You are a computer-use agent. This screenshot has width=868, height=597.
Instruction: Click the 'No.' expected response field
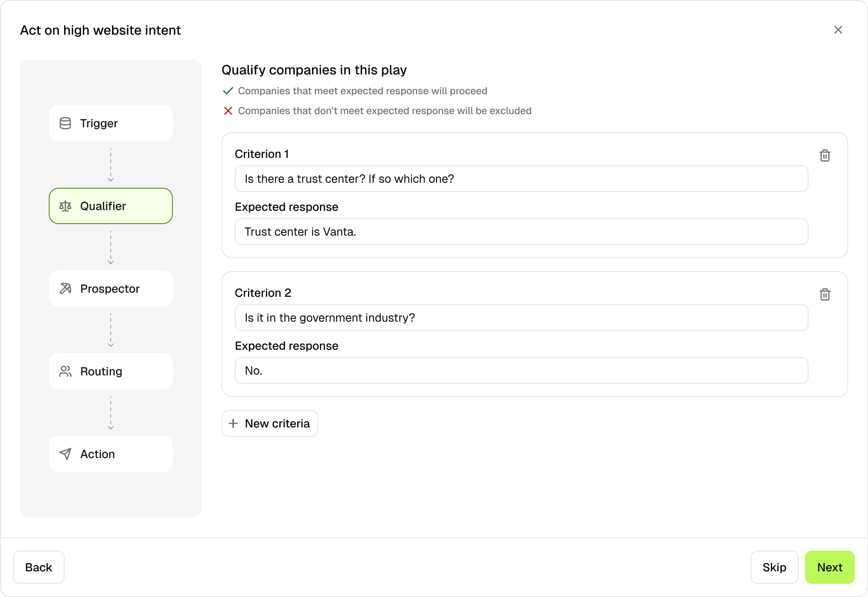[521, 370]
